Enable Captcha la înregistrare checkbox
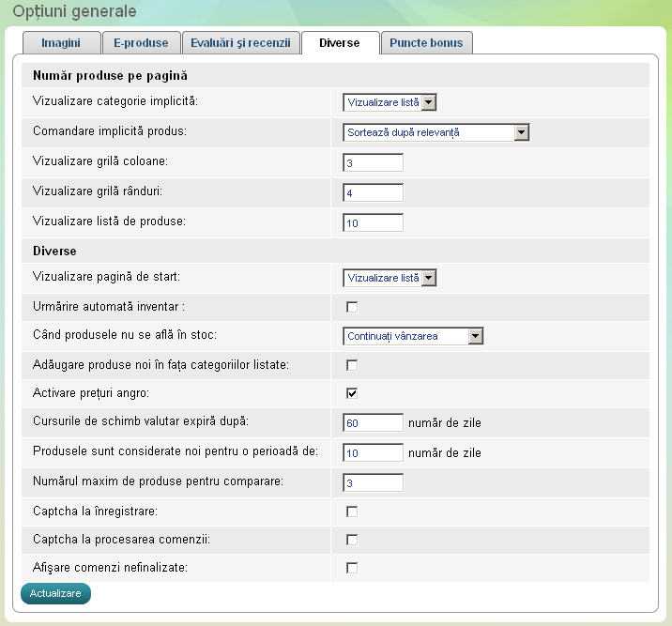This screenshot has height=626, width=672. (x=353, y=511)
